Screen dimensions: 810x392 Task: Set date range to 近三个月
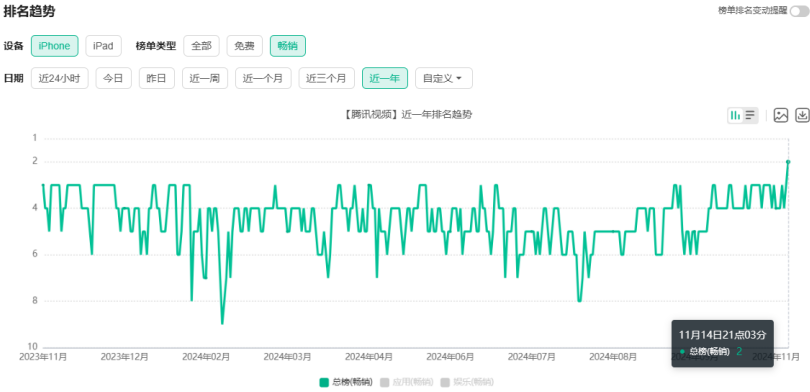(326, 78)
